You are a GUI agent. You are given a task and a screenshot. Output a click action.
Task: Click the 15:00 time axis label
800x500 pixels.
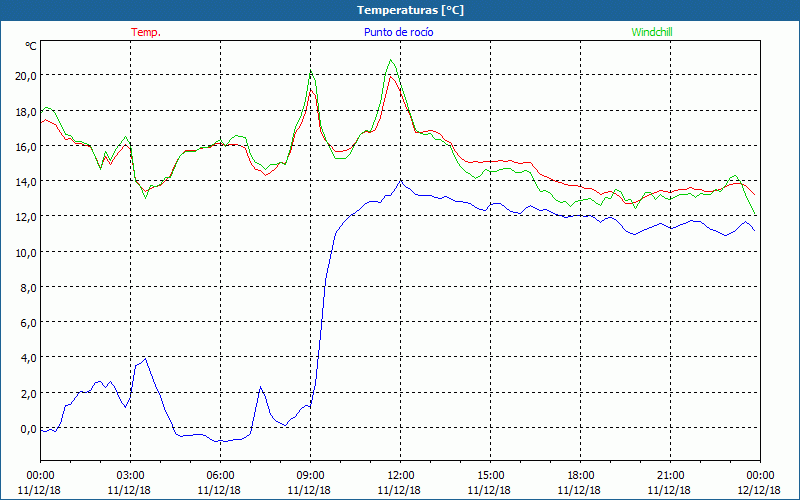tap(490, 475)
